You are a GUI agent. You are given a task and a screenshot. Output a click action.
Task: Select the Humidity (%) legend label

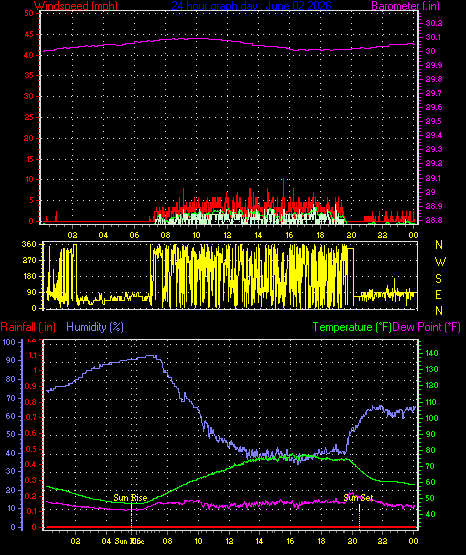[95, 327]
